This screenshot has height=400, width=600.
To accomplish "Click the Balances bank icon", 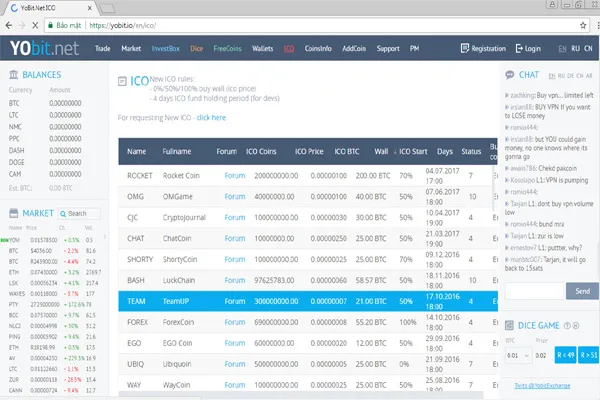I will tap(13, 74).
